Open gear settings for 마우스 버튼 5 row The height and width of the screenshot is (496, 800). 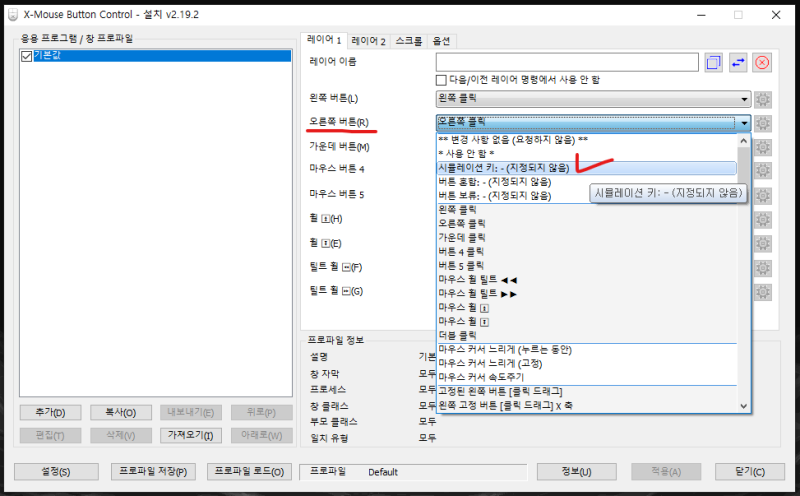click(x=763, y=195)
